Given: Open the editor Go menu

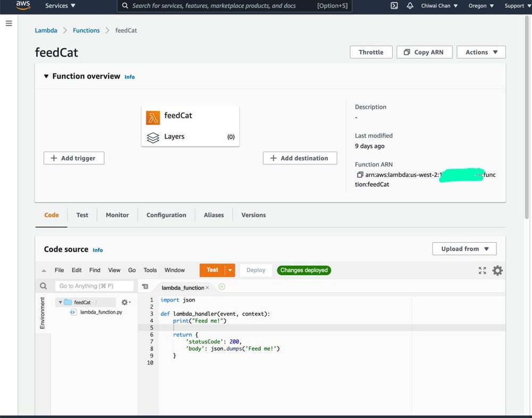Looking at the screenshot, I should 131,270.
